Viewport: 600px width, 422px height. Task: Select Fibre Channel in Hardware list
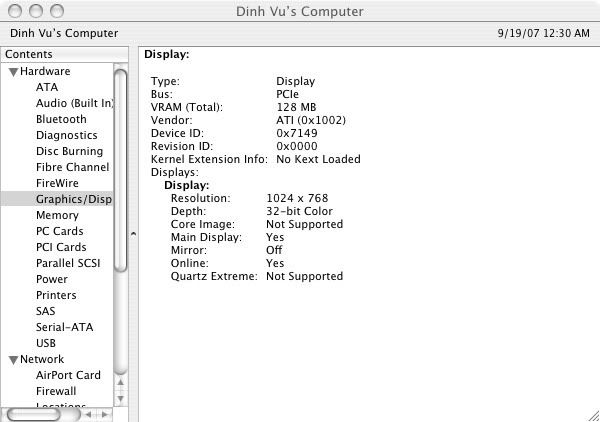tap(72, 167)
